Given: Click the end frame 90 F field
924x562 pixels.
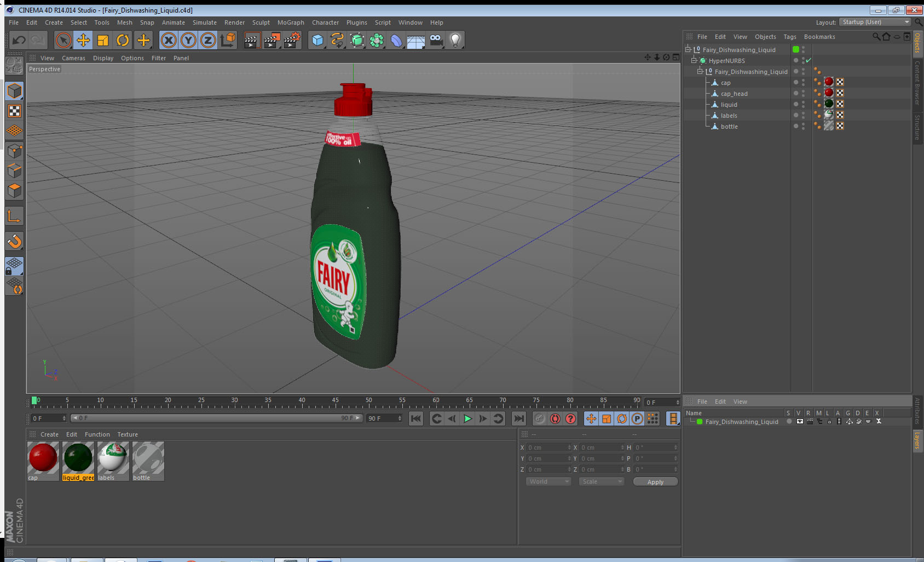Looking at the screenshot, I should click(385, 418).
